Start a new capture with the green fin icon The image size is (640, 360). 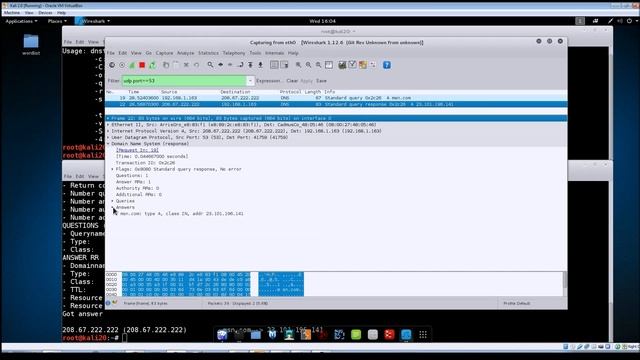tap(132, 65)
